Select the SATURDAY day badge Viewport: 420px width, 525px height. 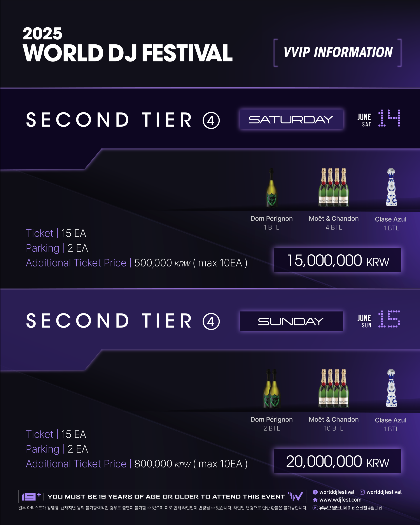pos(291,119)
